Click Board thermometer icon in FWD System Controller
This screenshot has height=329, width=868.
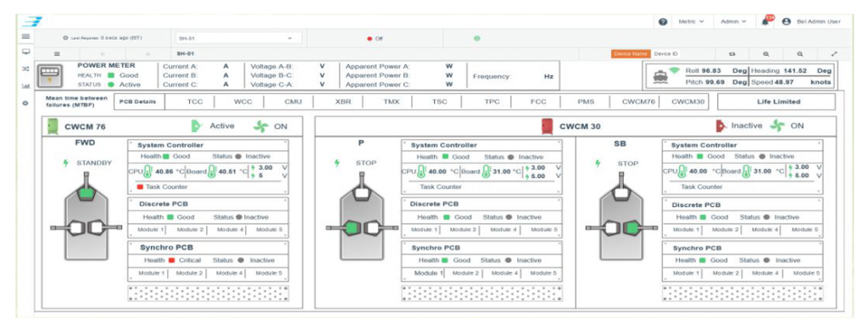tap(211, 171)
